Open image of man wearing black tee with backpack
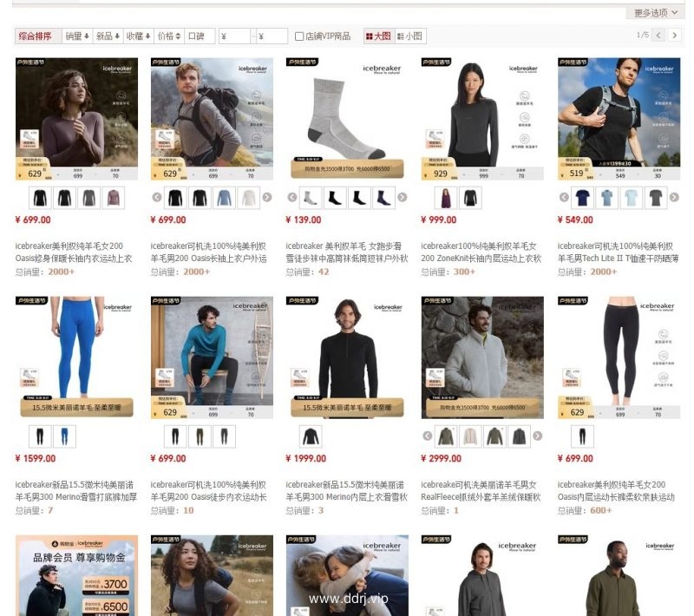The height and width of the screenshot is (616, 694). click(619, 119)
